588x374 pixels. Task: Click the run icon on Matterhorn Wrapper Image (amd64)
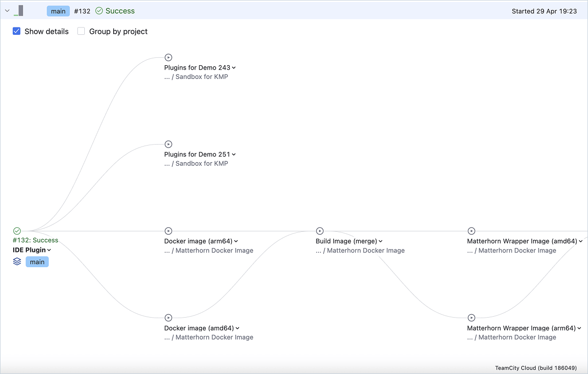coord(471,231)
